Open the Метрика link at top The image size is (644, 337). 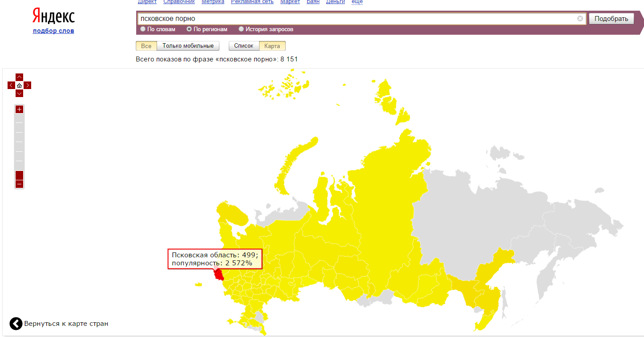(213, 2)
